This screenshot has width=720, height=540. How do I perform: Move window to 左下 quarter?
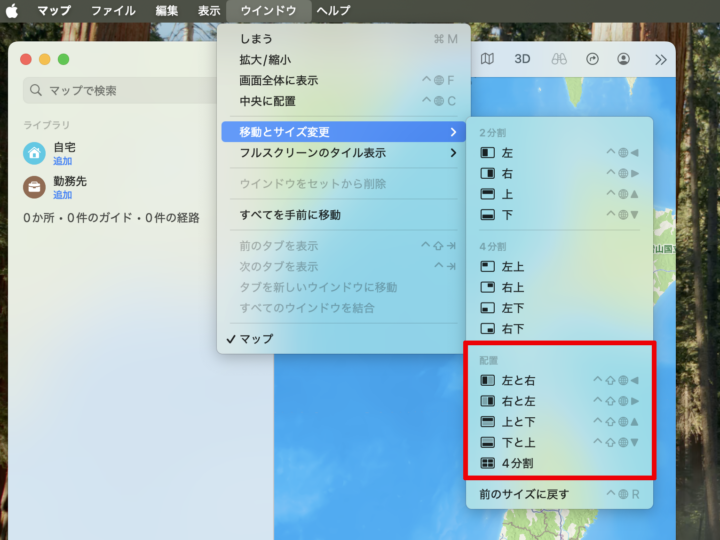[559, 308]
